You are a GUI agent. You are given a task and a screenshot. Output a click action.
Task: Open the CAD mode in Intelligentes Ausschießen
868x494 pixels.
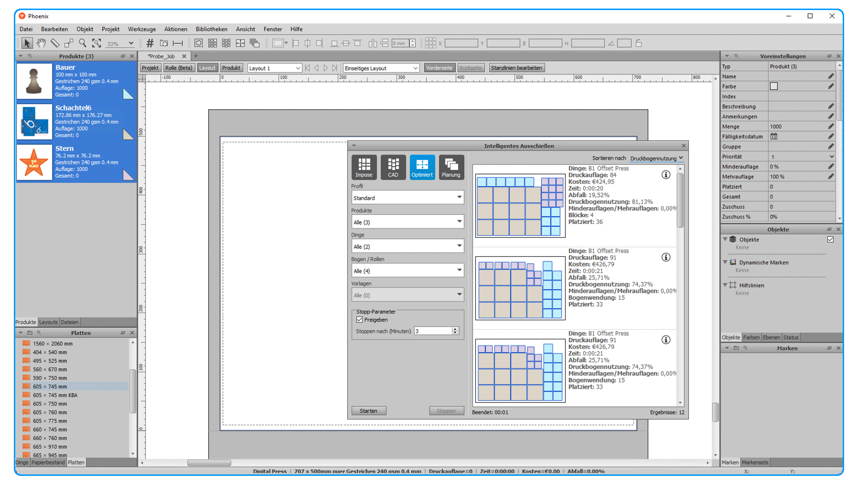coord(393,167)
